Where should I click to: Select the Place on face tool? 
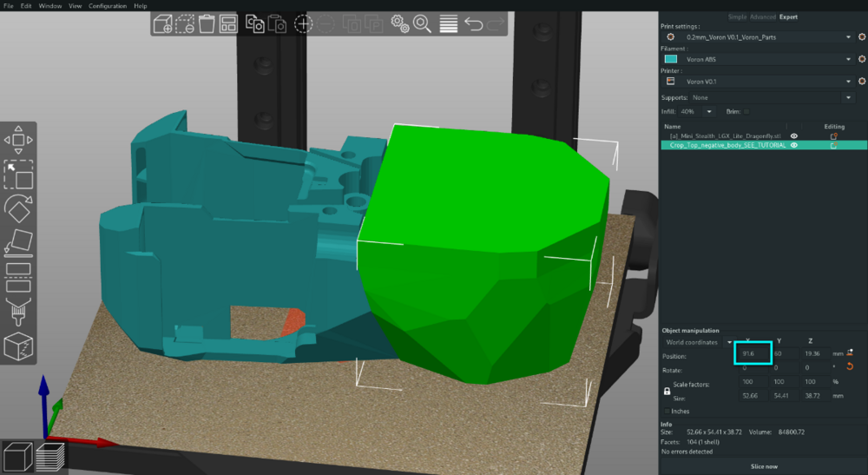(x=18, y=242)
